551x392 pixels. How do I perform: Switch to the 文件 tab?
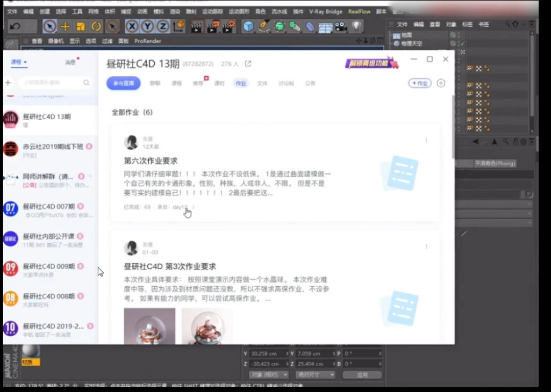[x=262, y=84]
